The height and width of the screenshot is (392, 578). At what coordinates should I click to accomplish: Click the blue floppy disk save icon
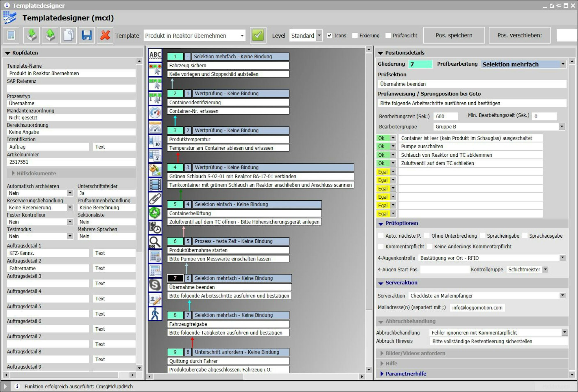coord(86,35)
